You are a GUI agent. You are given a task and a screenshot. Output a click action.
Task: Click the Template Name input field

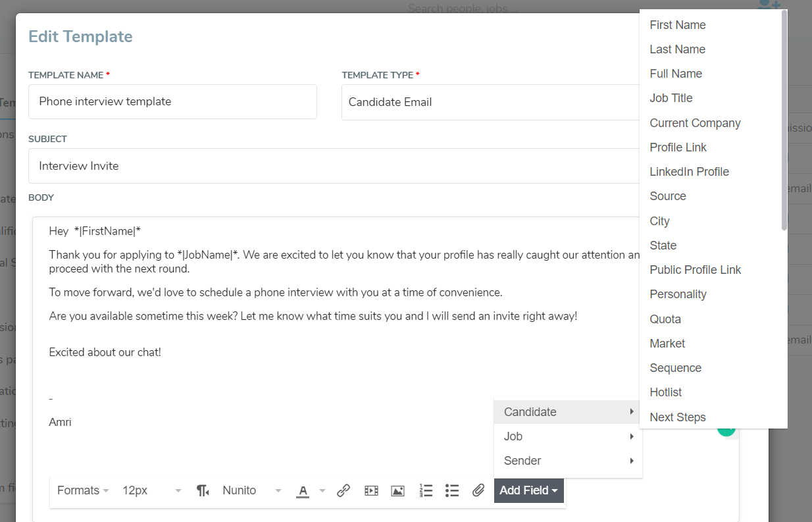(172, 101)
